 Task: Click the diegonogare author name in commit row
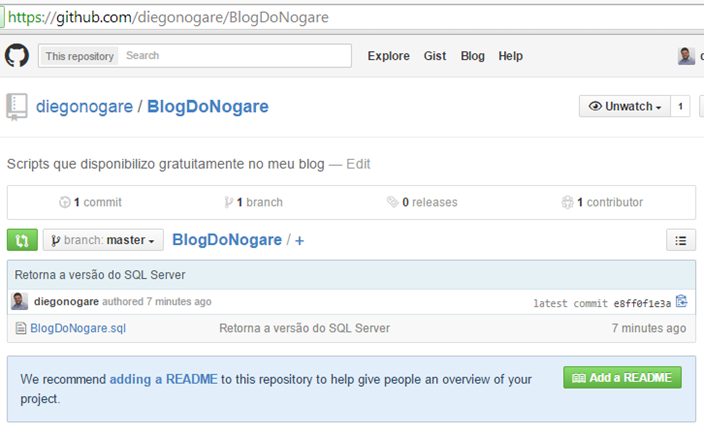[66, 301]
